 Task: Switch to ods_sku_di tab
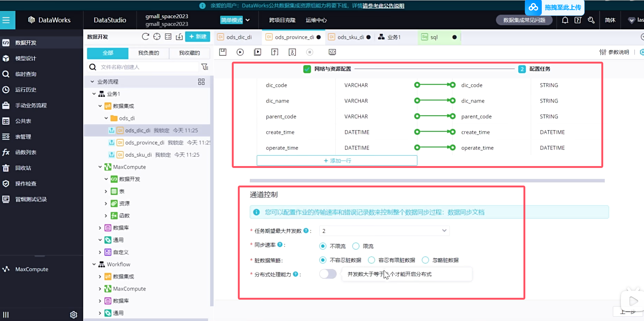(350, 37)
